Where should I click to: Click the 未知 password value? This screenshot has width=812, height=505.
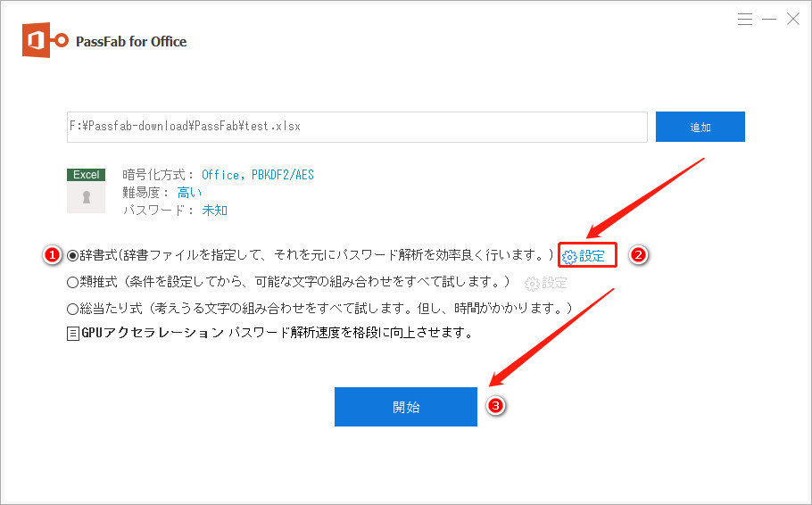coord(214,211)
